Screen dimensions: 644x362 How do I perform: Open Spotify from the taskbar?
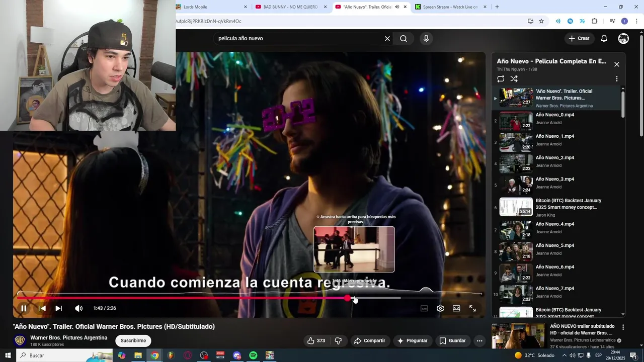click(254, 355)
